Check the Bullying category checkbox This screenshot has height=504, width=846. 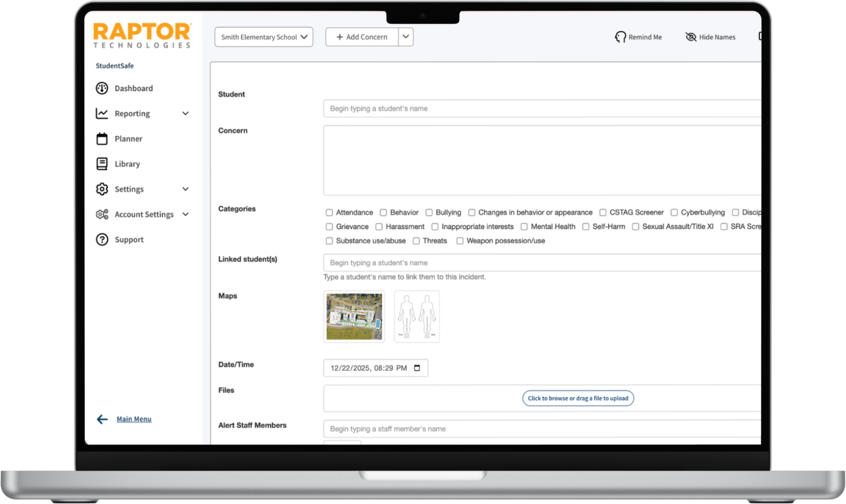(429, 212)
